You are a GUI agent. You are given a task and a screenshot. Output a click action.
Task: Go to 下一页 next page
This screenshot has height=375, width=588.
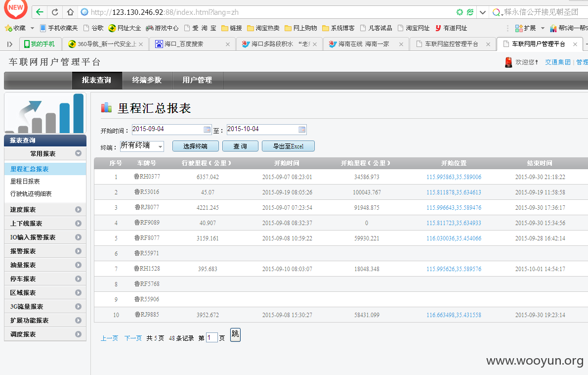click(133, 338)
